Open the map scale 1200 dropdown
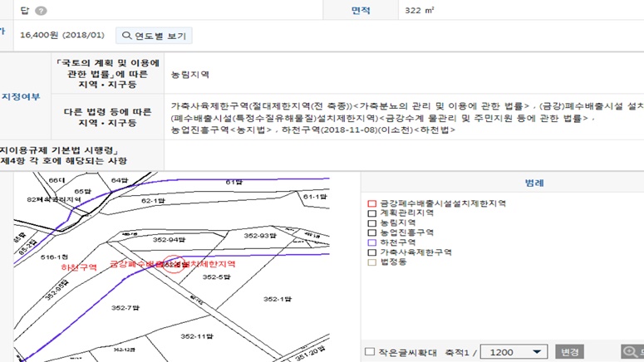The image size is (644, 362). (x=514, y=352)
